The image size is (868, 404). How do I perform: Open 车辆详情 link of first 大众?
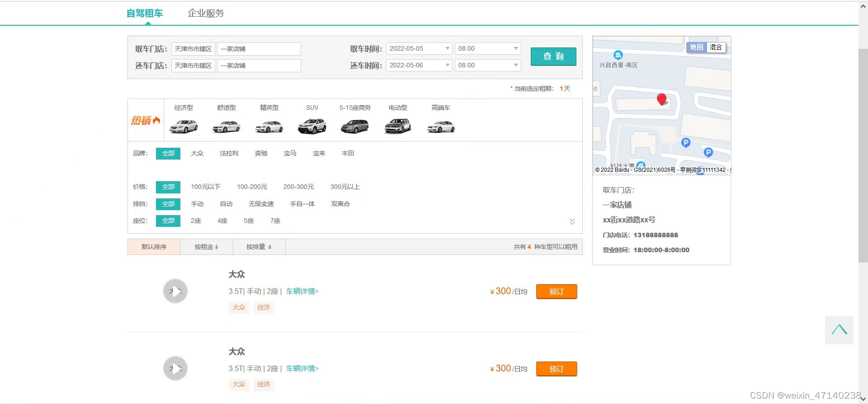(302, 291)
